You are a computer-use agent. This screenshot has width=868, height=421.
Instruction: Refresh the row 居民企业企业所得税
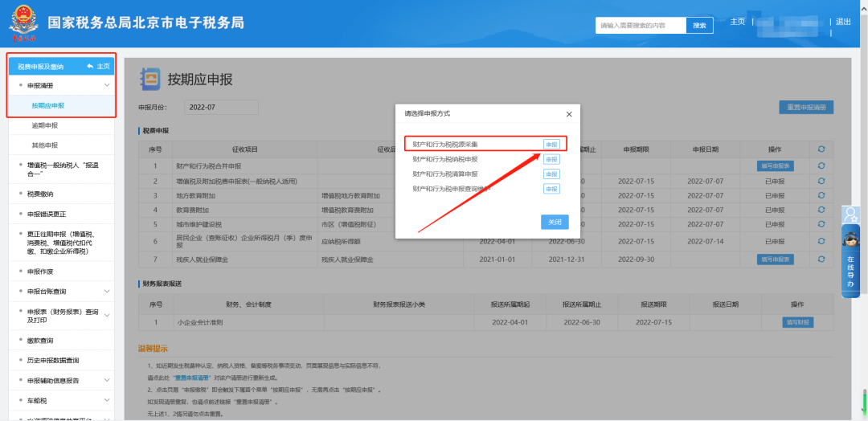point(821,241)
